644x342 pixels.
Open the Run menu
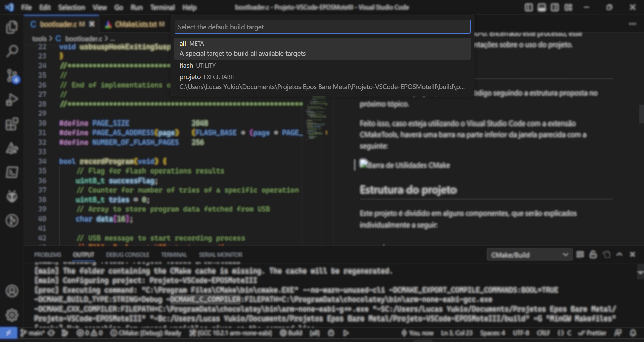[137, 7]
